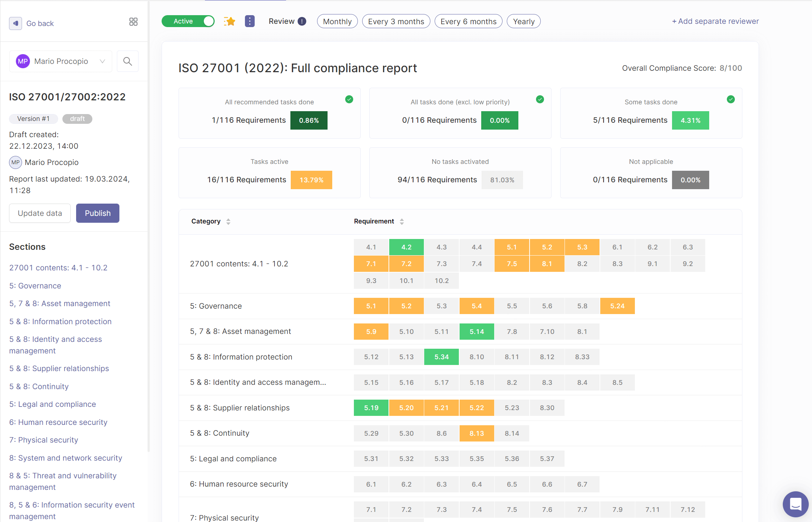
Task: Click the Version #1 tag
Action: tap(34, 119)
